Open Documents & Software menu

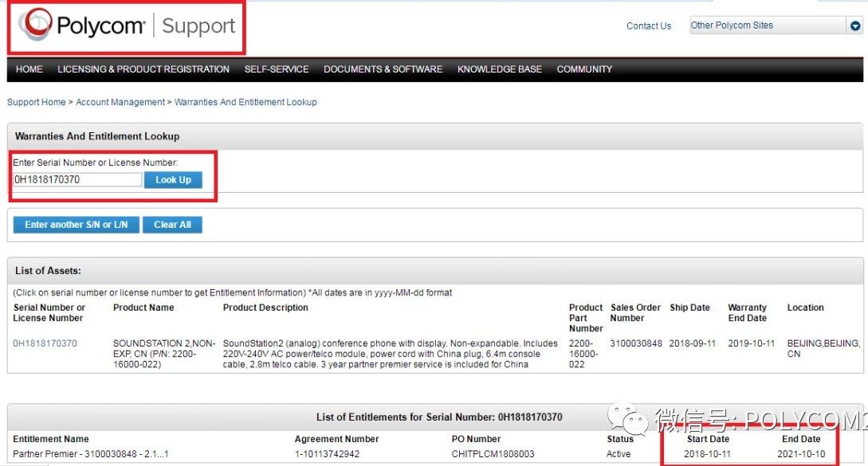[x=383, y=69]
